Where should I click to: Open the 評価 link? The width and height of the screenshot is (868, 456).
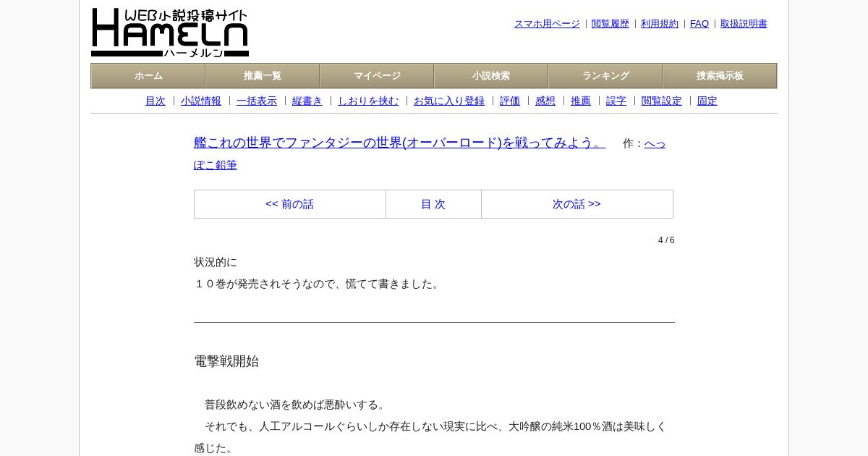tap(510, 101)
